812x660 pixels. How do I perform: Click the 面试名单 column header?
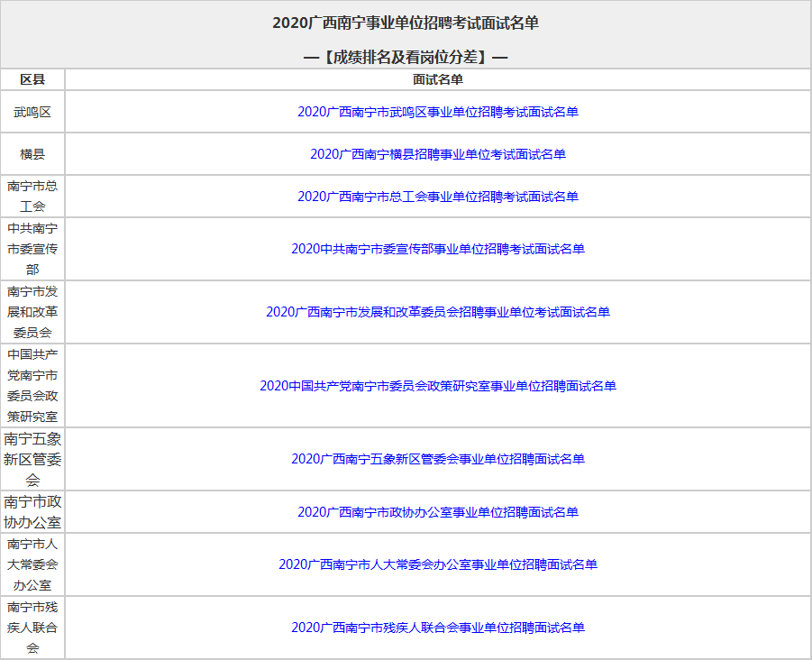click(x=438, y=79)
